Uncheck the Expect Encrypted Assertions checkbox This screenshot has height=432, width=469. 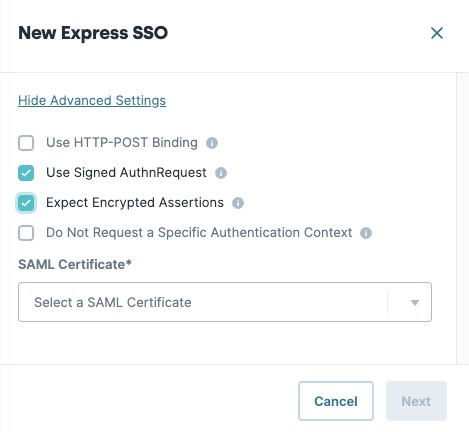coord(26,203)
